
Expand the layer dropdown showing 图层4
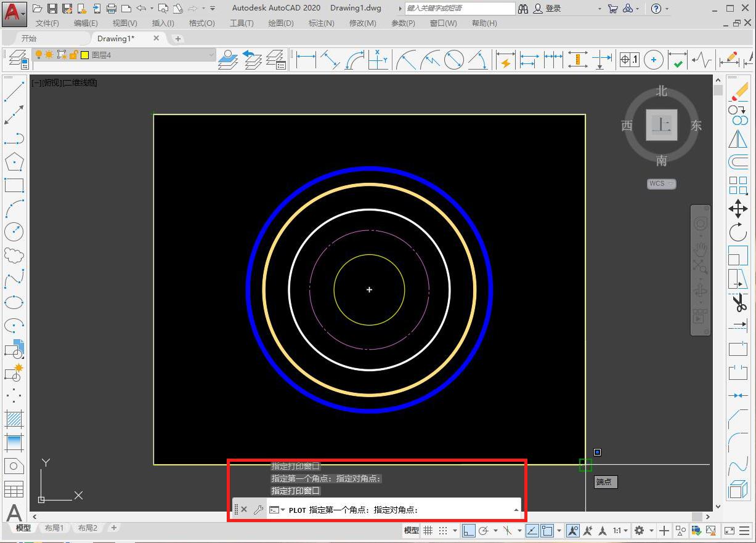point(211,55)
